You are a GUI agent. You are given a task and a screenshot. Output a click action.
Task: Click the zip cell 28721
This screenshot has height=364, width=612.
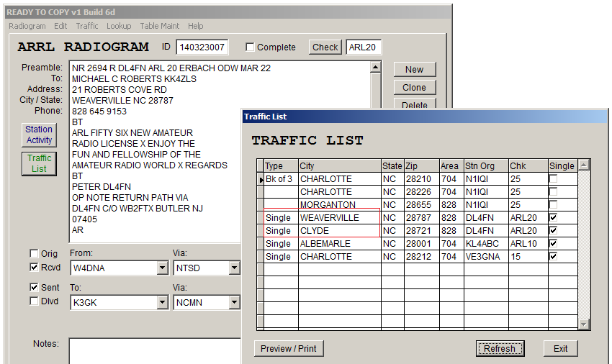click(x=422, y=231)
